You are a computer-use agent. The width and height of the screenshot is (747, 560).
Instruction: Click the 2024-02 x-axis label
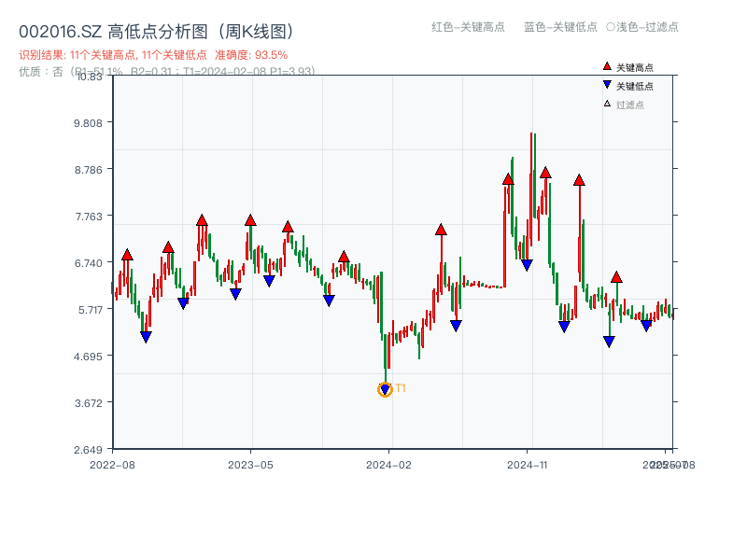[x=387, y=462]
